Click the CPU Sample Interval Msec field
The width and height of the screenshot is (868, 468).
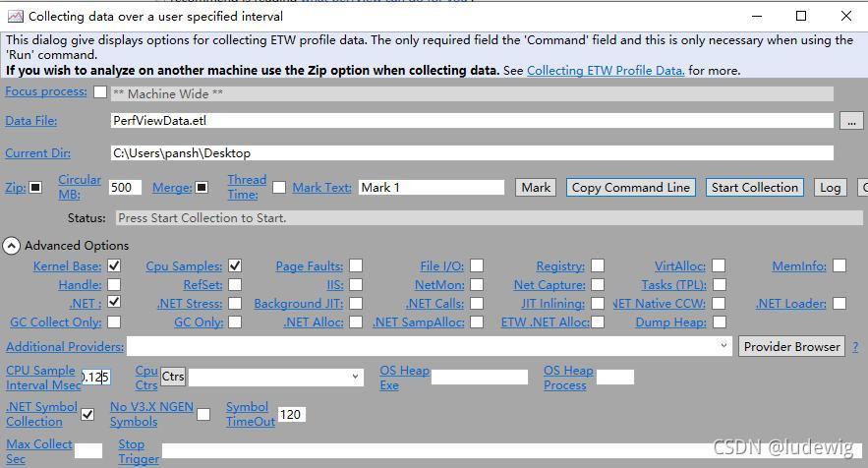[x=95, y=378]
